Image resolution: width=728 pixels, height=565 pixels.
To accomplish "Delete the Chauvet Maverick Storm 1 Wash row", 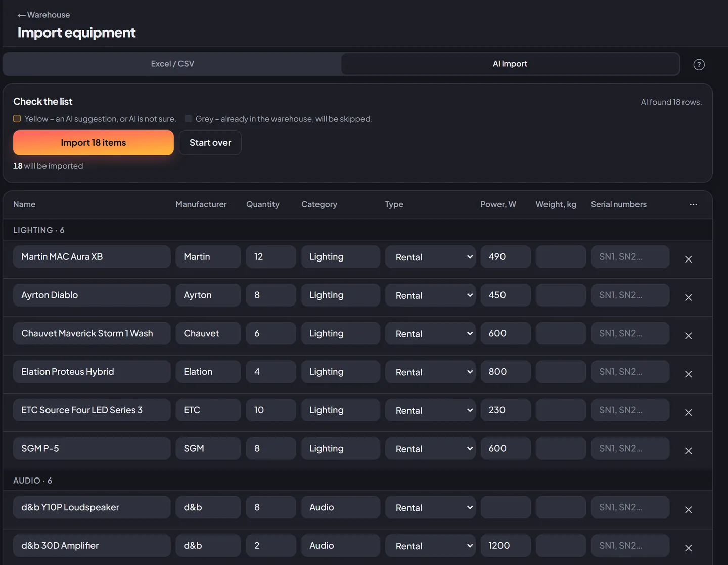I will tap(688, 336).
